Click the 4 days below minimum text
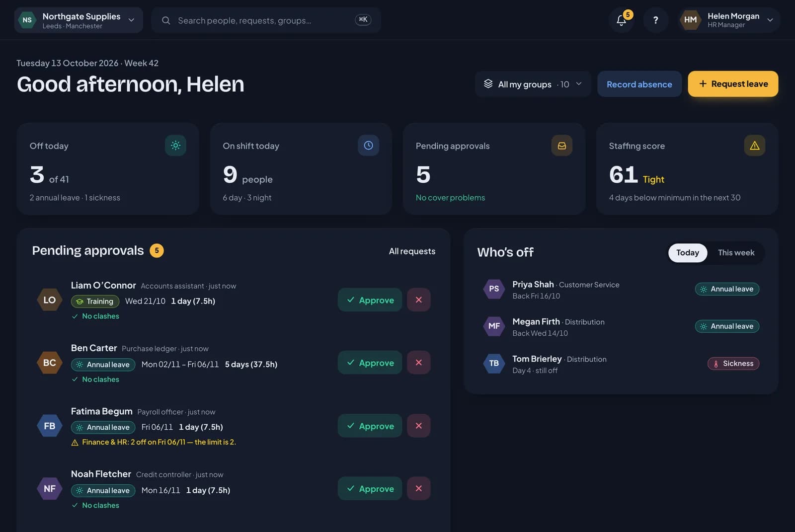795x532 pixels. pyautogui.click(x=674, y=198)
